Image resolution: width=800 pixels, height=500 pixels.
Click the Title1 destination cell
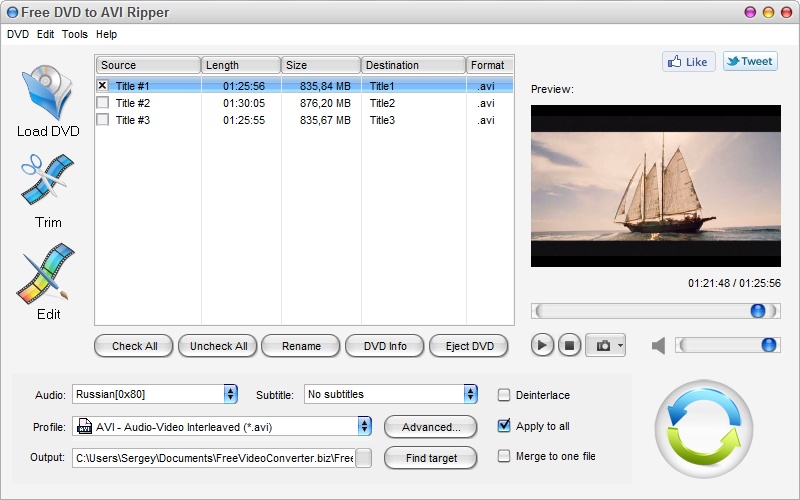point(382,86)
